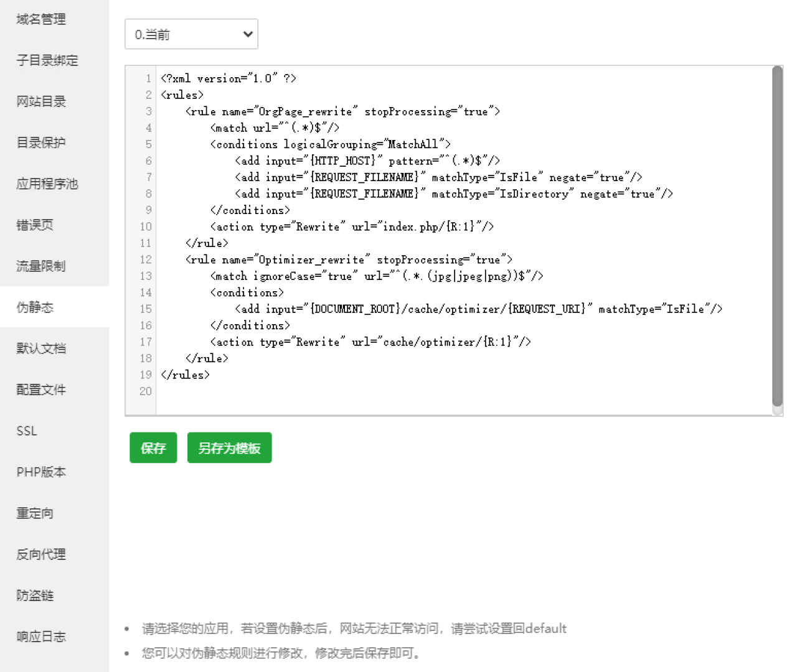Open the SSL settings page
The image size is (797, 672).
tap(26, 430)
